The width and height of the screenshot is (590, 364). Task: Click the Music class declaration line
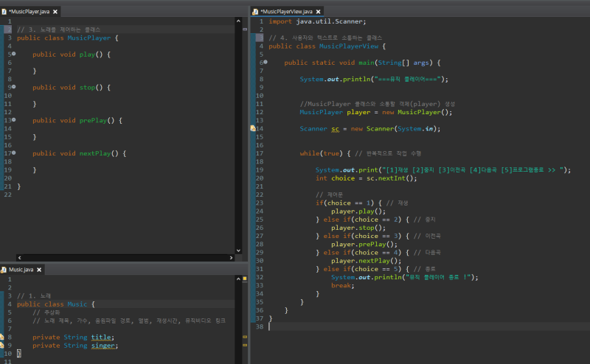55,304
